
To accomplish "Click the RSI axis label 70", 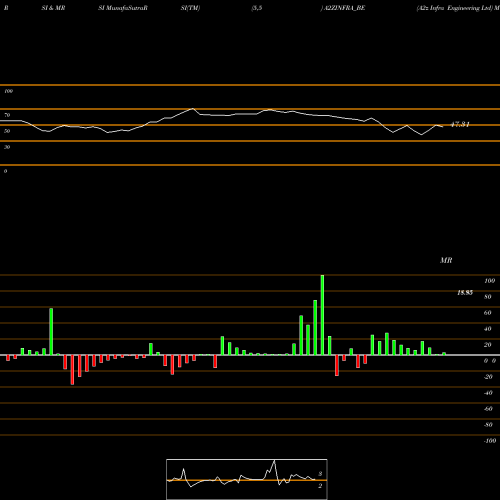I will point(7,115).
